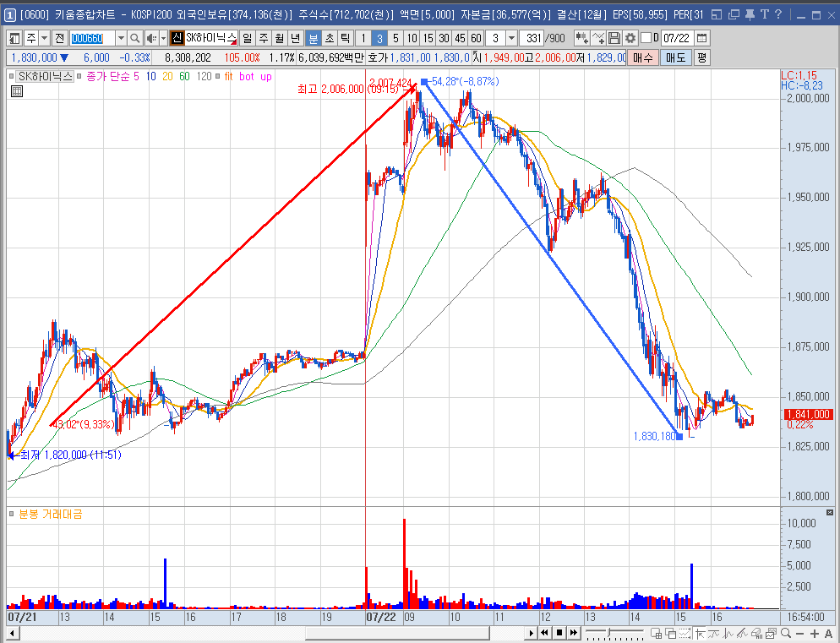Toggle the D checkbox beside date field
Screen dimensions: 840x643
(646, 37)
